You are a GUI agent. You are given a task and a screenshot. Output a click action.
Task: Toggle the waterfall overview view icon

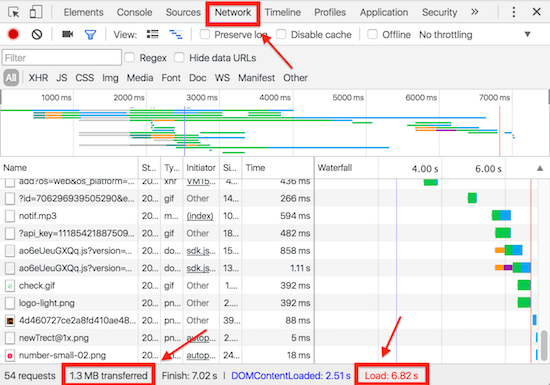(x=176, y=34)
